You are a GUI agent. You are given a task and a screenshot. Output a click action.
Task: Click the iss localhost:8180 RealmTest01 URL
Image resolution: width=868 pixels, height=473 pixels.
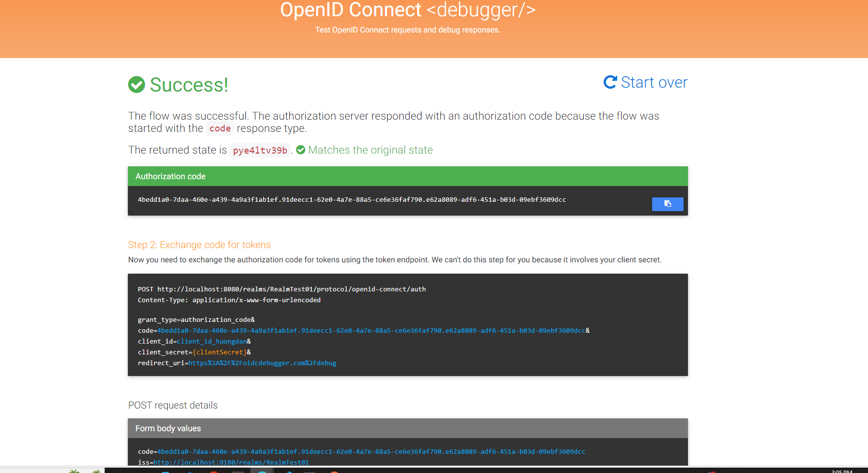231,462
